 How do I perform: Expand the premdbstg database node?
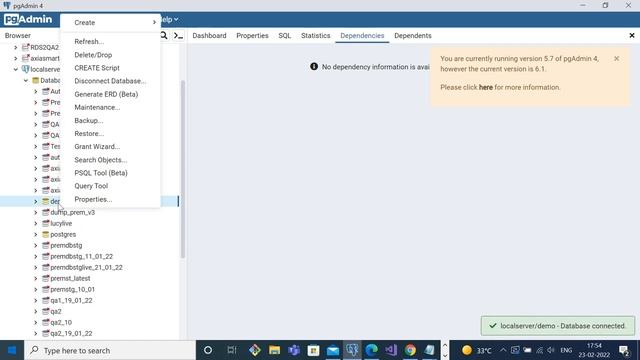[36, 245]
